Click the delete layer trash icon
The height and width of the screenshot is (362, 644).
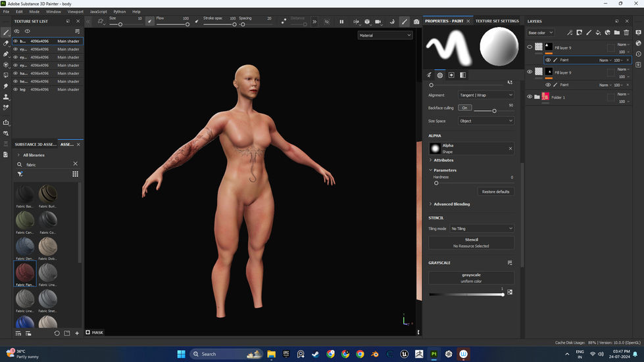pos(626,32)
